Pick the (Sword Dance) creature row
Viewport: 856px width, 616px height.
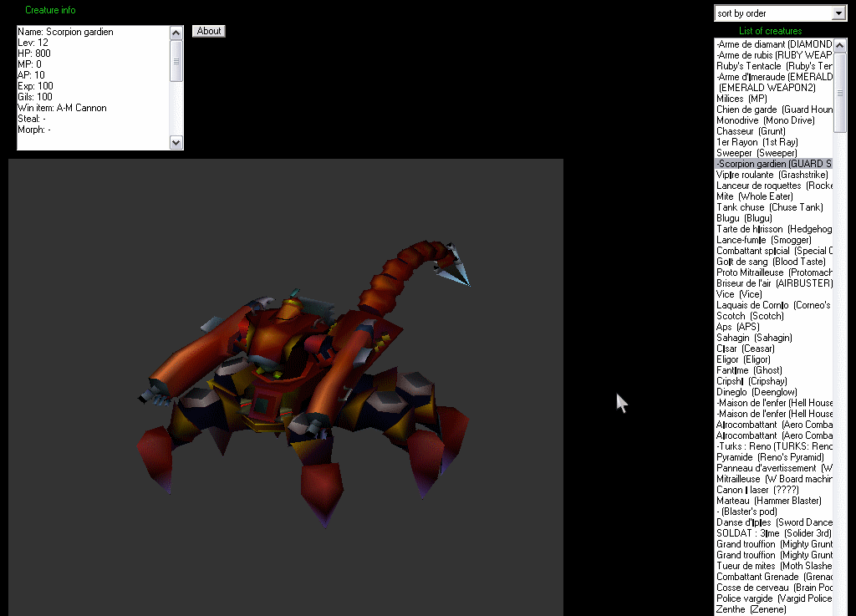[x=774, y=522]
